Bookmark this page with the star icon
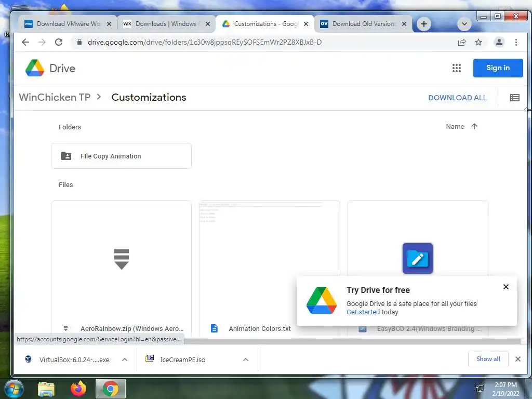Screen dimensions: 532x399 click(x=478, y=42)
